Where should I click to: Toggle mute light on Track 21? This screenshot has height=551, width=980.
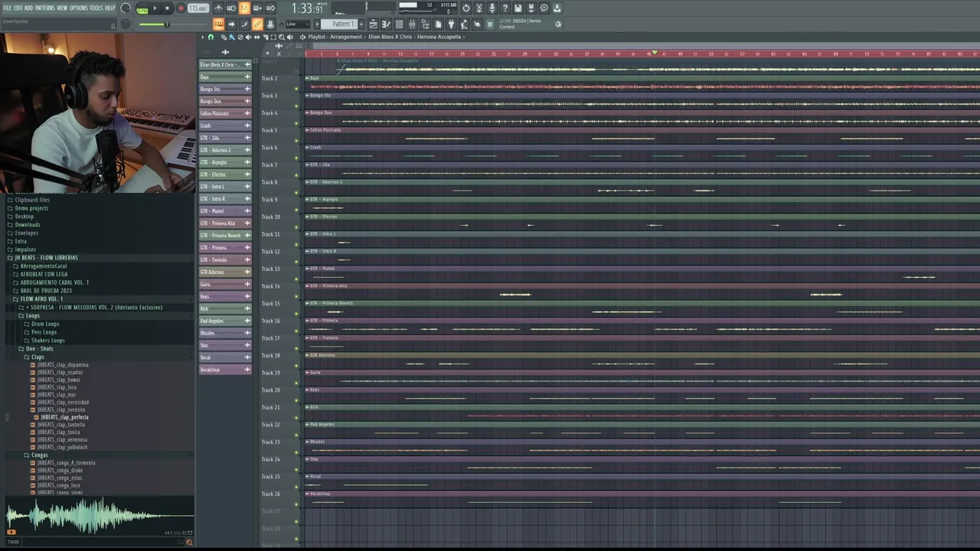(x=296, y=418)
